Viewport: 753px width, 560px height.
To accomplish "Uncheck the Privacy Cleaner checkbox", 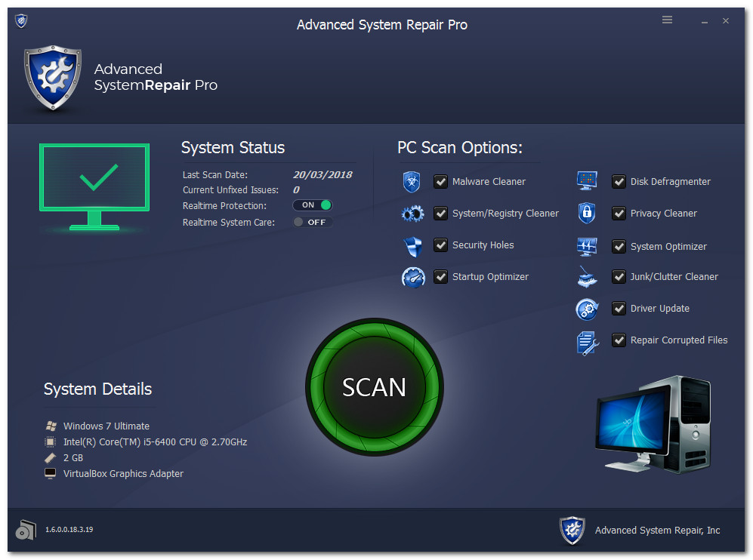I will [x=619, y=213].
